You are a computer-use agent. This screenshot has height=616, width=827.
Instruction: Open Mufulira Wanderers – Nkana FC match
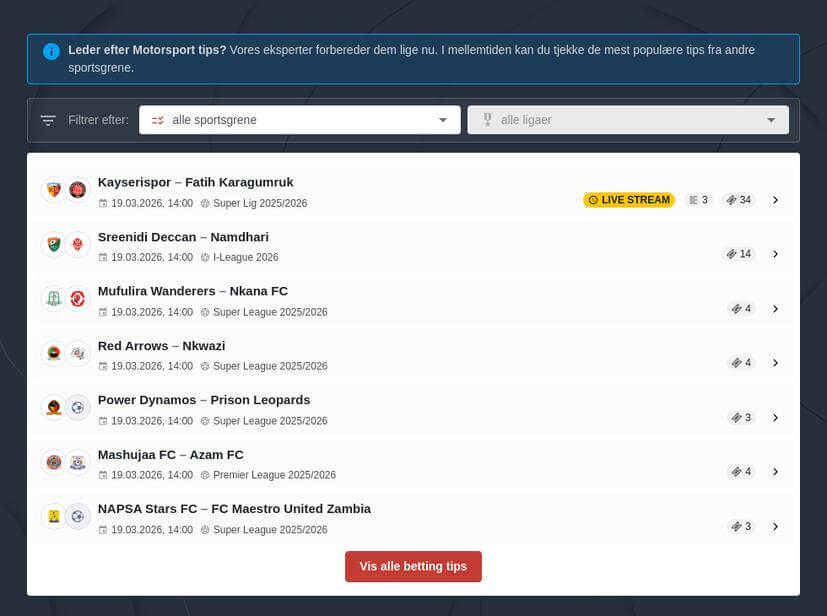[414, 300]
